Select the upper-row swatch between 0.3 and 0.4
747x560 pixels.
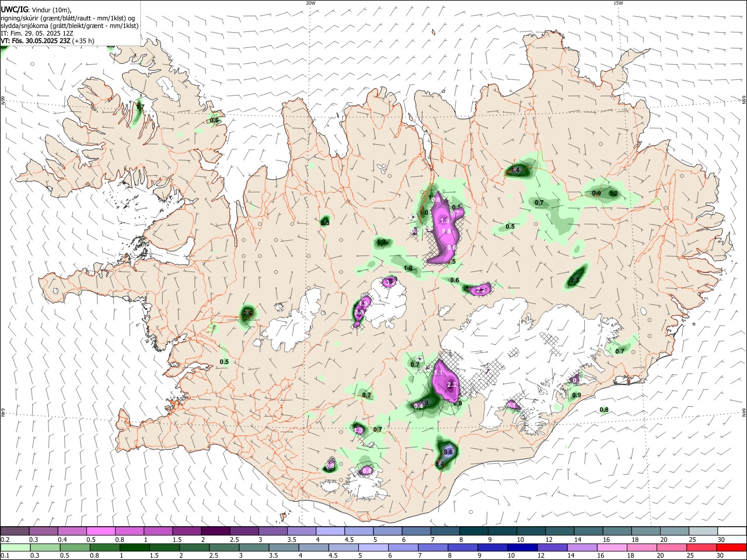point(44,531)
